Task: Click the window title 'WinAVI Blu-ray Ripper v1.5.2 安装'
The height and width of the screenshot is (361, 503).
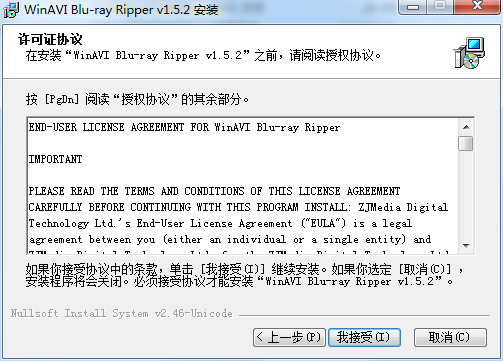Action: tap(121, 9)
